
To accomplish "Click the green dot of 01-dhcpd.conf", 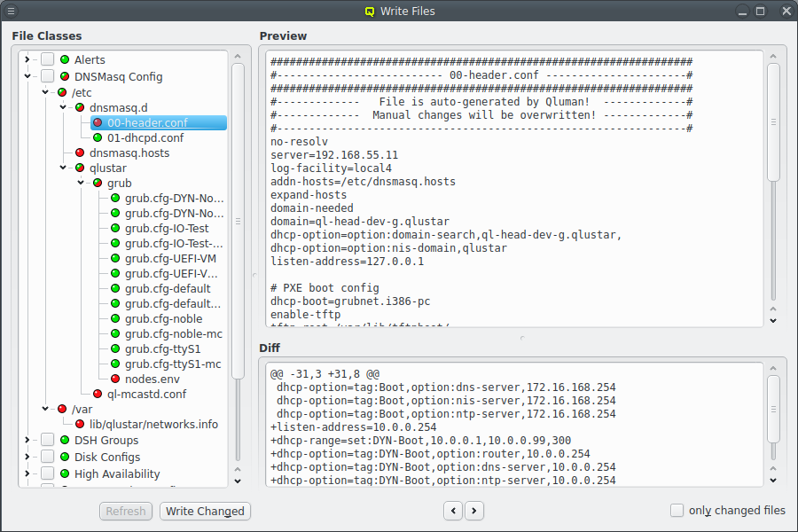I will point(98,137).
